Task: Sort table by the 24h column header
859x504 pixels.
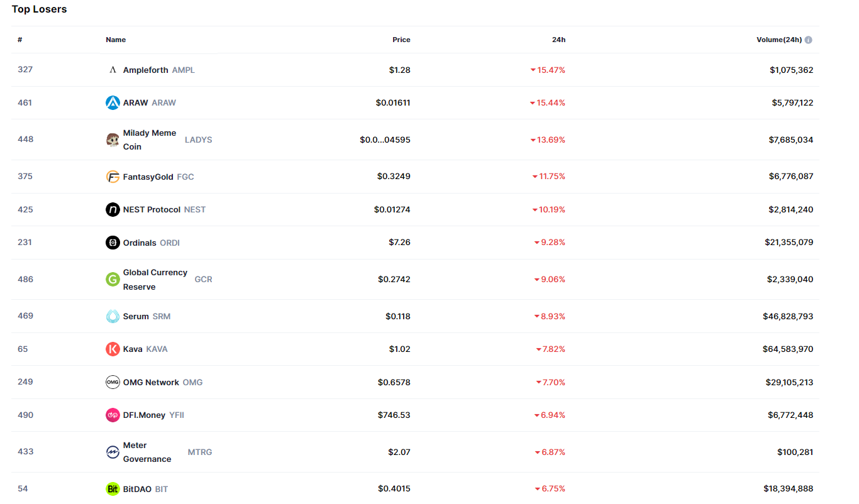Action: pos(558,40)
